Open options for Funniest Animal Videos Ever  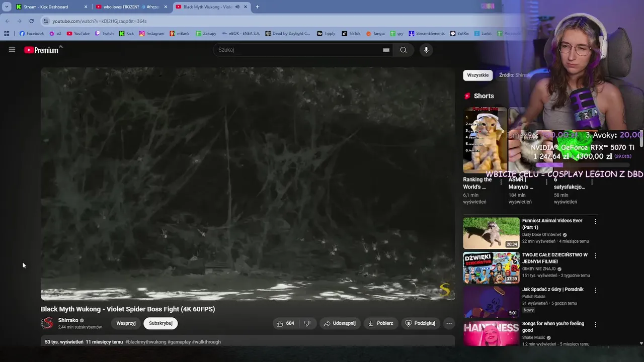pyautogui.click(x=595, y=222)
